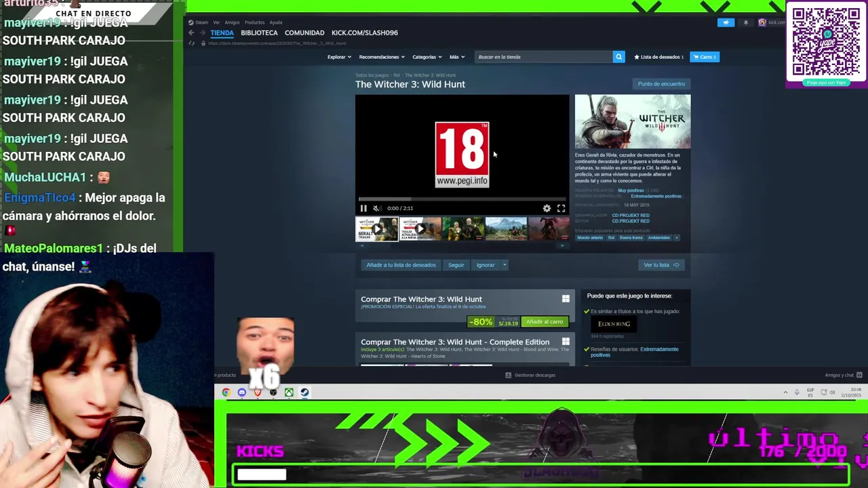Open Brave browser from the taskbar
The height and width of the screenshot is (488, 868).
(x=257, y=392)
